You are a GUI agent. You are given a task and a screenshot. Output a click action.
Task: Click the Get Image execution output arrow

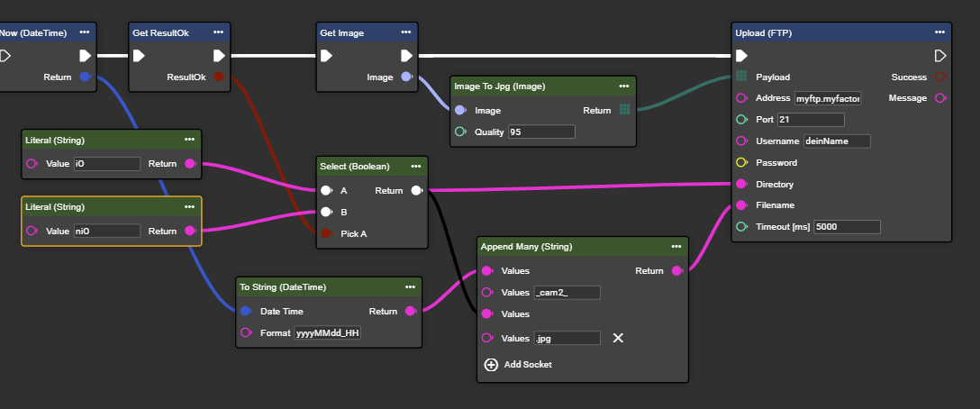click(x=406, y=56)
